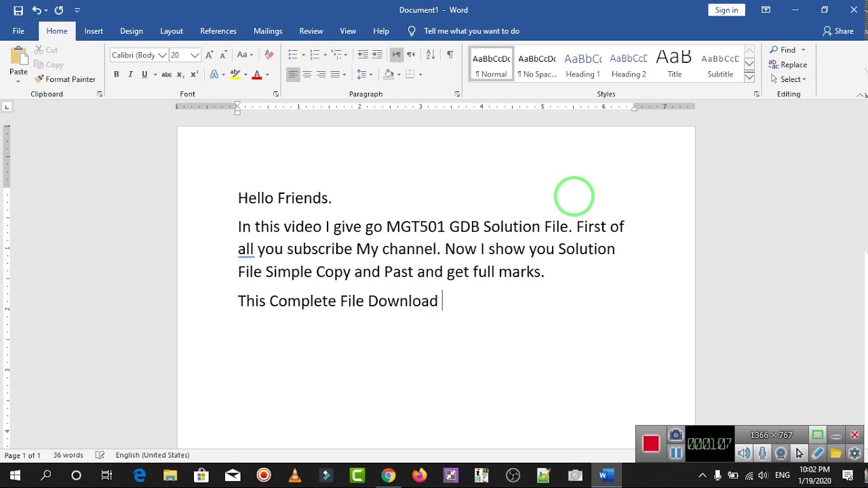Viewport: 868px width, 488px height.
Task: Open Ribbon Display Options
Action: [766, 10]
